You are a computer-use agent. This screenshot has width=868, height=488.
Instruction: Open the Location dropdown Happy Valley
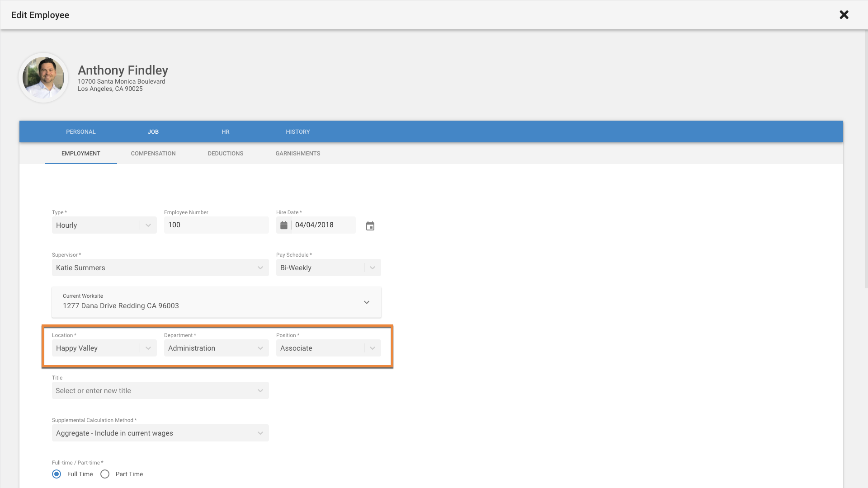pos(104,348)
